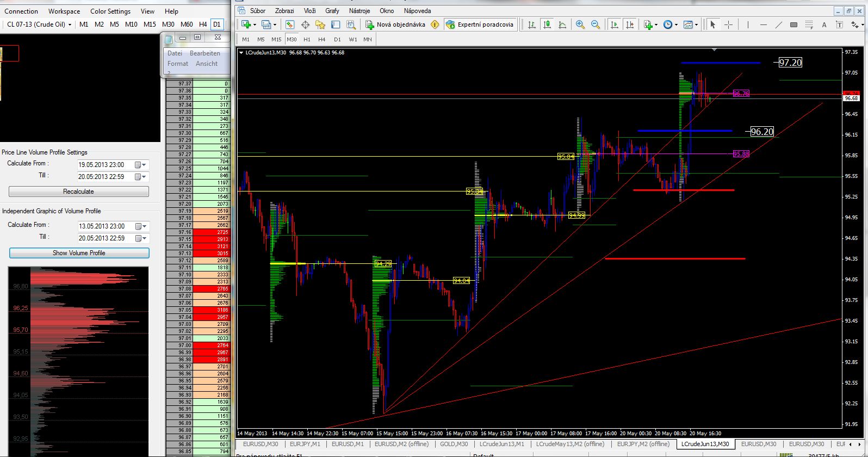Switch chart to candlesticks icon

pos(547,24)
